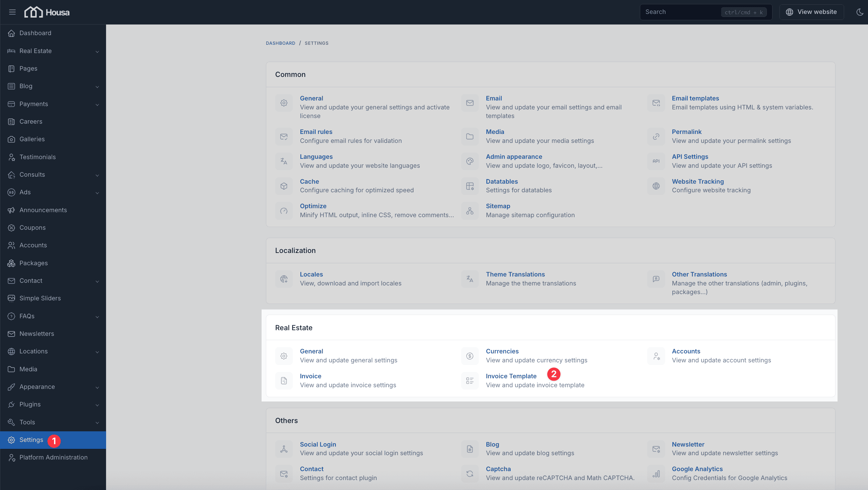This screenshot has width=868, height=490.
Task: Expand the FAQs sidebar submenu
Action: pyautogui.click(x=53, y=316)
